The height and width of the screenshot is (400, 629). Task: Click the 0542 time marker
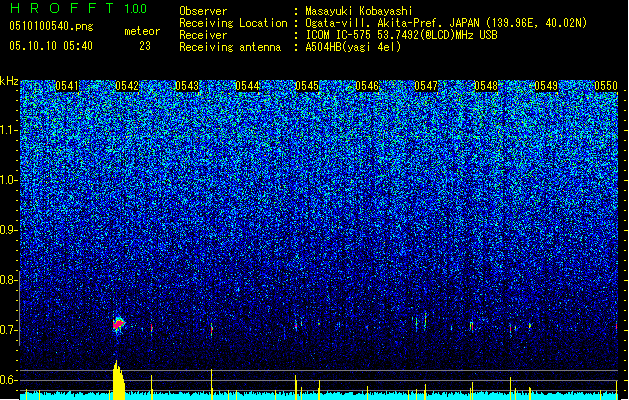click(x=127, y=86)
